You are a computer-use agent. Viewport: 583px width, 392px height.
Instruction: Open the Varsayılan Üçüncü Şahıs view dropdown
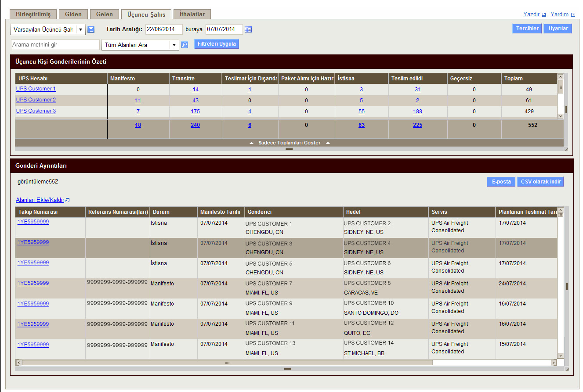click(x=80, y=29)
